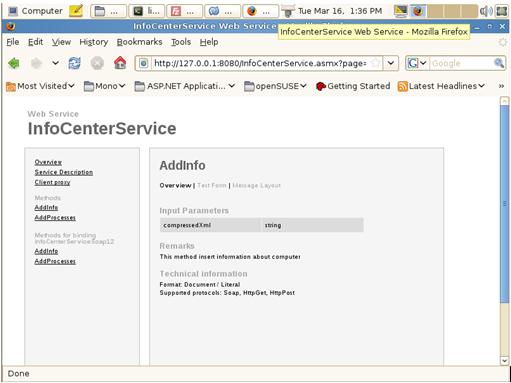The image size is (511, 383).
Task: Click the Firefox icon in the workspace switcher
Action: (418, 11)
